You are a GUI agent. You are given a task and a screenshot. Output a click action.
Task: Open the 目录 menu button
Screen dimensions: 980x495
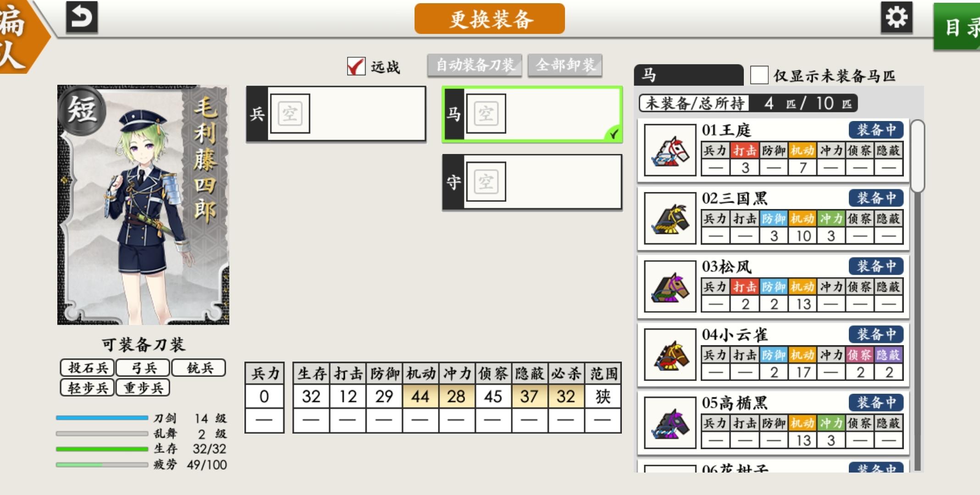[x=958, y=27]
